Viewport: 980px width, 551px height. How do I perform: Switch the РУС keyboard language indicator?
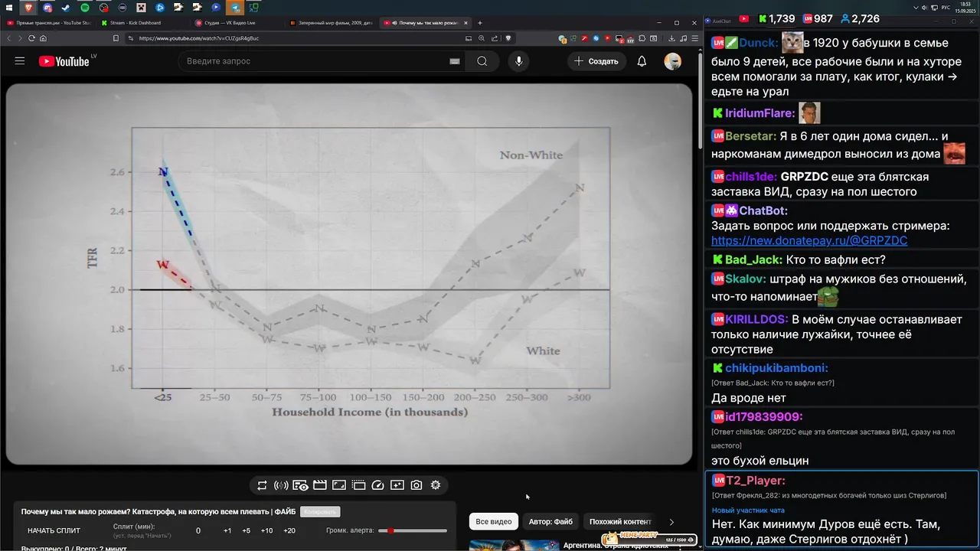click(x=946, y=8)
